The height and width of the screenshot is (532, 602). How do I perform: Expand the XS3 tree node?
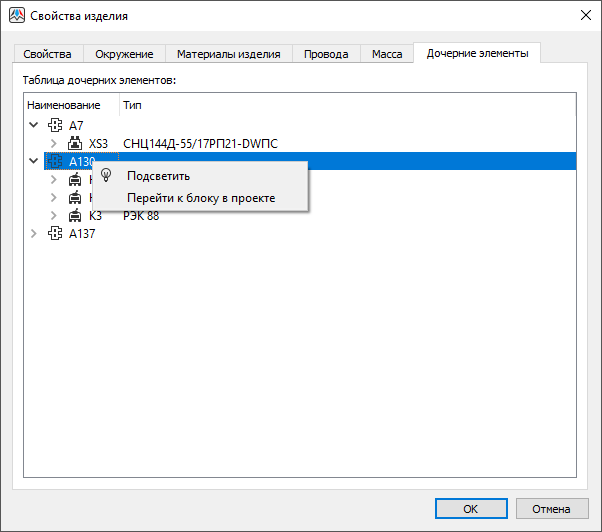point(54,143)
